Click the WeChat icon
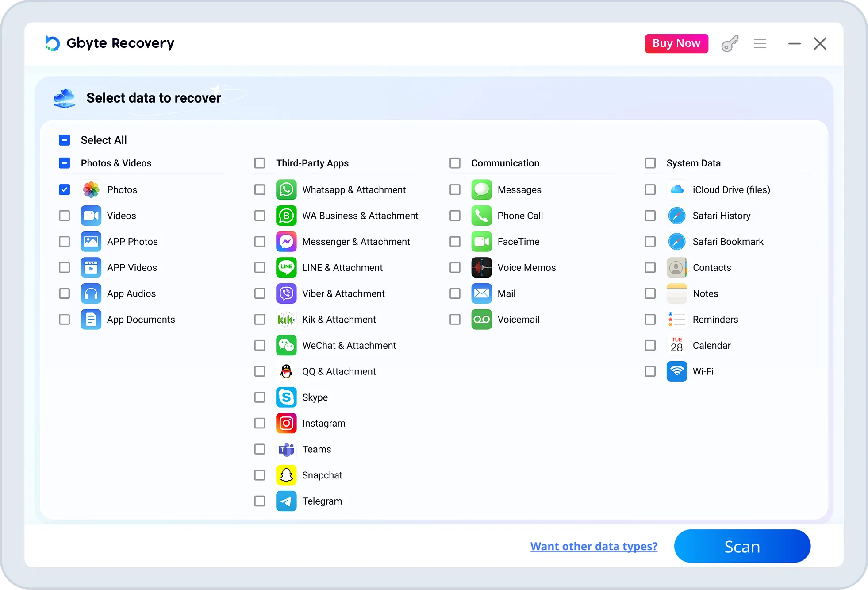 click(286, 345)
